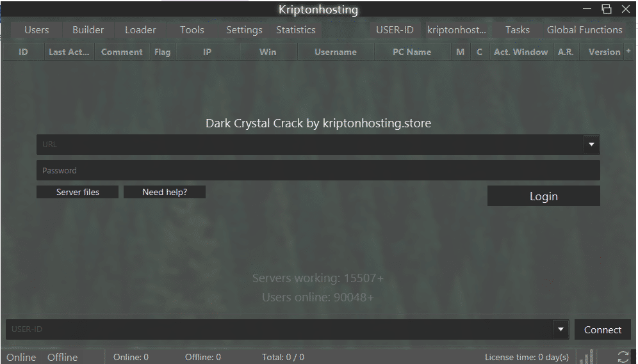The height and width of the screenshot is (364, 638).
Task: Open the Builder tab
Action: coord(88,29)
